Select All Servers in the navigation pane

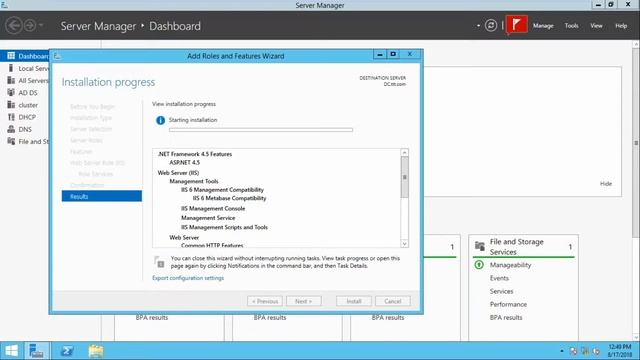click(x=25, y=80)
